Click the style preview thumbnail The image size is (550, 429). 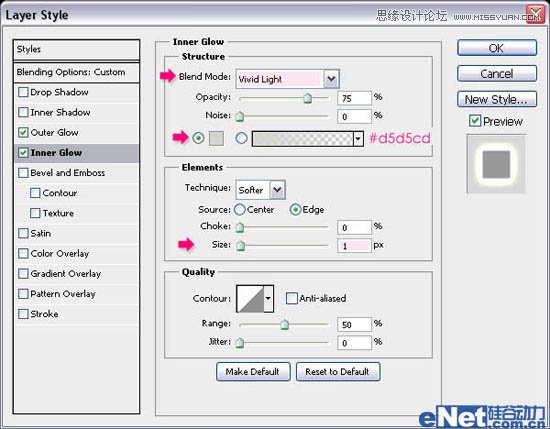[496, 164]
